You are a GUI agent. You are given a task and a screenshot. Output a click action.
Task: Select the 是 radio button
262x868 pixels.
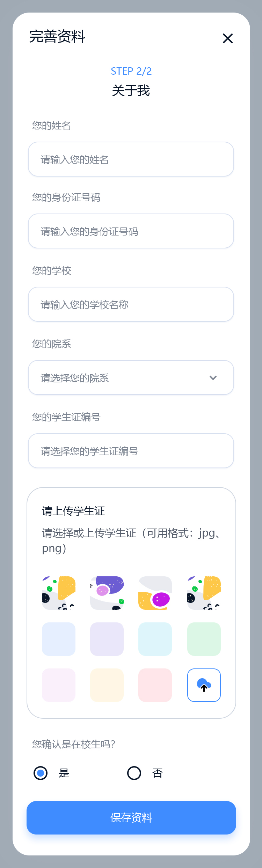(41, 773)
